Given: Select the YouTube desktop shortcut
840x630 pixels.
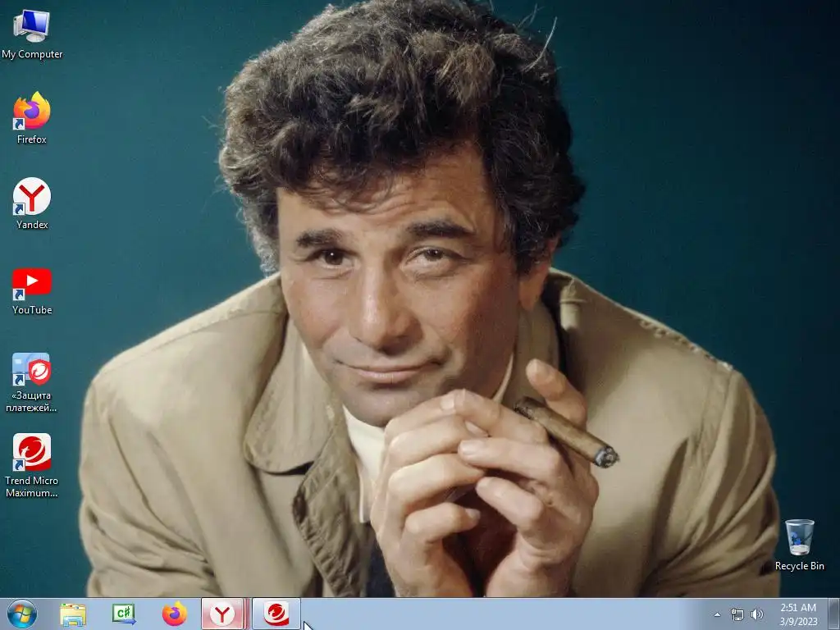Looking at the screenshot, I should tap(32, 291).
